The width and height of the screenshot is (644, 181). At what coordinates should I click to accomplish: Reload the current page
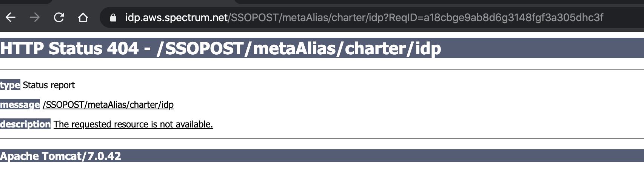click(59, 17)
